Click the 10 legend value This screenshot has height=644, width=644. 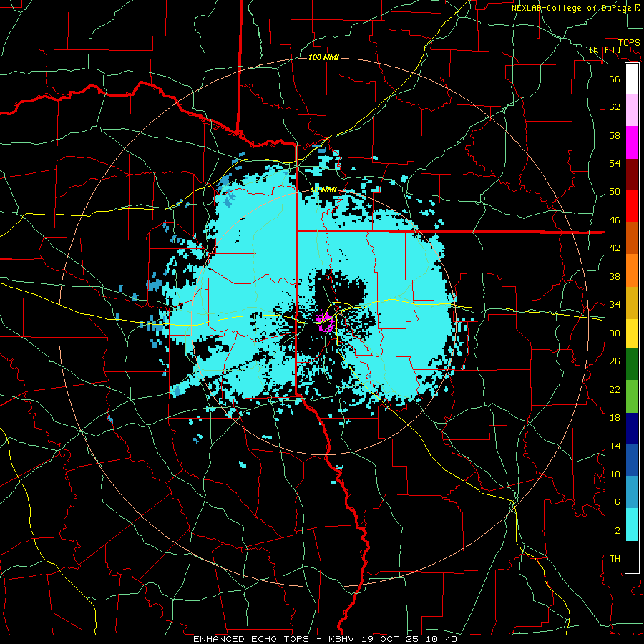point(615,474)
